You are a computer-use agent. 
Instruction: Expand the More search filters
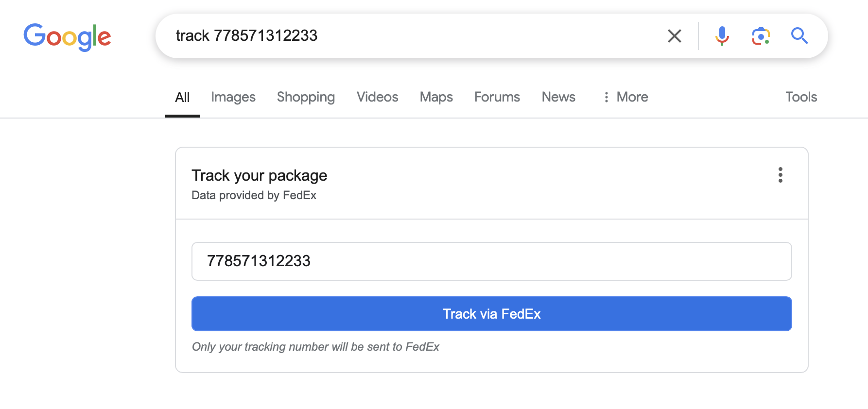click(625, 97)
